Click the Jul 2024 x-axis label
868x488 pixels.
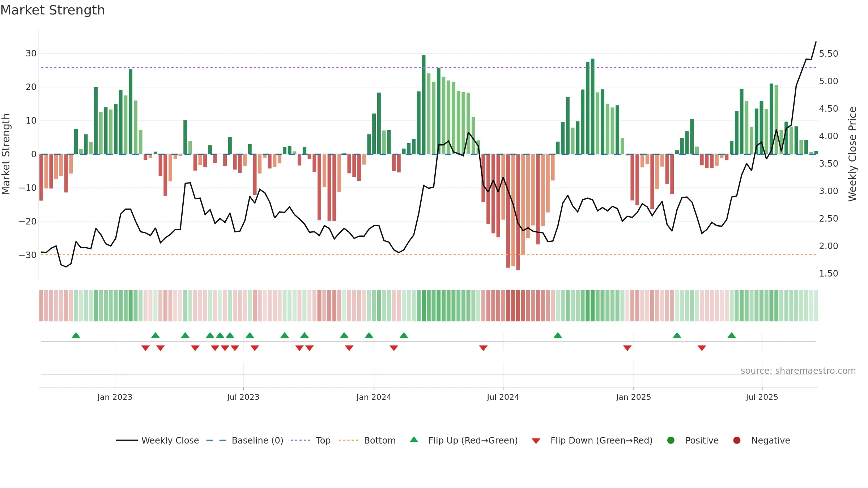pos(503,397)
